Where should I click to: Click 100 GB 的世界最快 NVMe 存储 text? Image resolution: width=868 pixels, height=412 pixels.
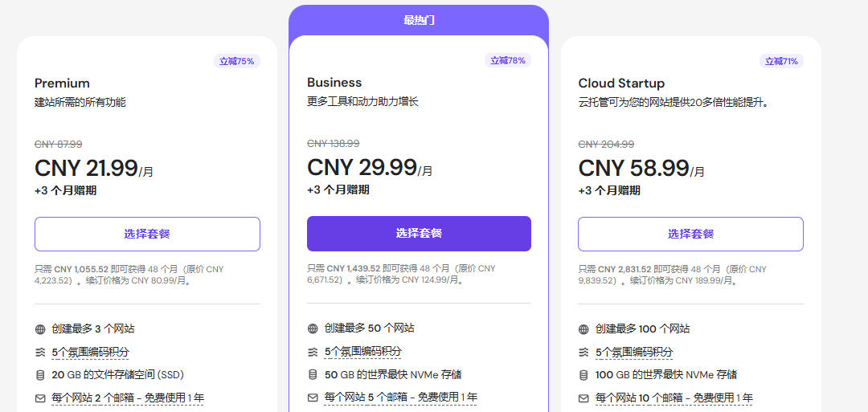click(x=666, y=375)
